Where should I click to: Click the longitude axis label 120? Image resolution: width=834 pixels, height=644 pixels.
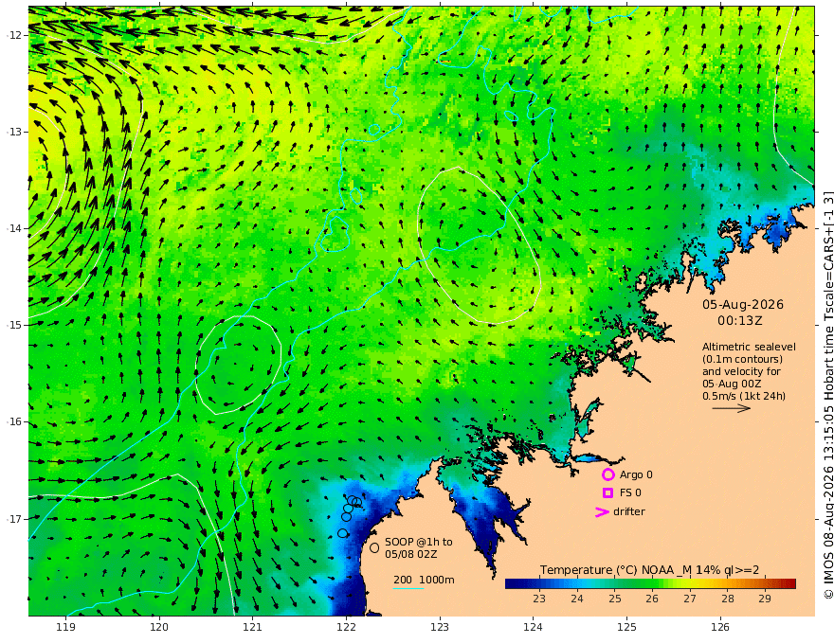coord(159,627)
